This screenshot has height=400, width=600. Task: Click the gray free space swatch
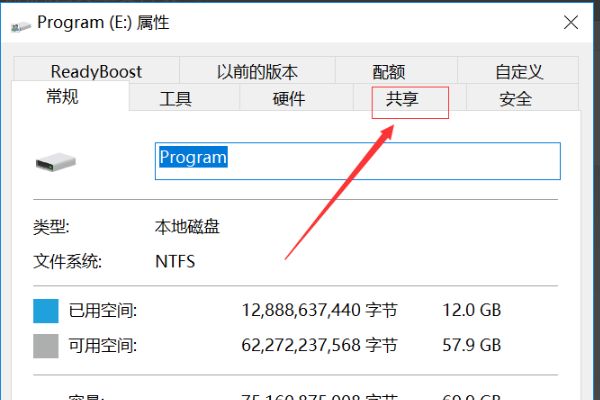(46, 346)
